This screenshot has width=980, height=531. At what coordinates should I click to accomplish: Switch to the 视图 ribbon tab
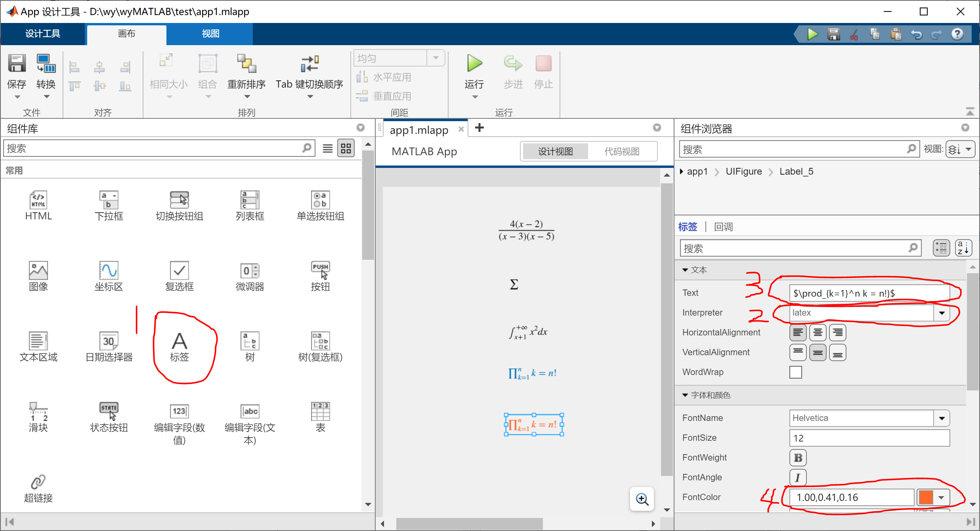click(x=210, y=34)
